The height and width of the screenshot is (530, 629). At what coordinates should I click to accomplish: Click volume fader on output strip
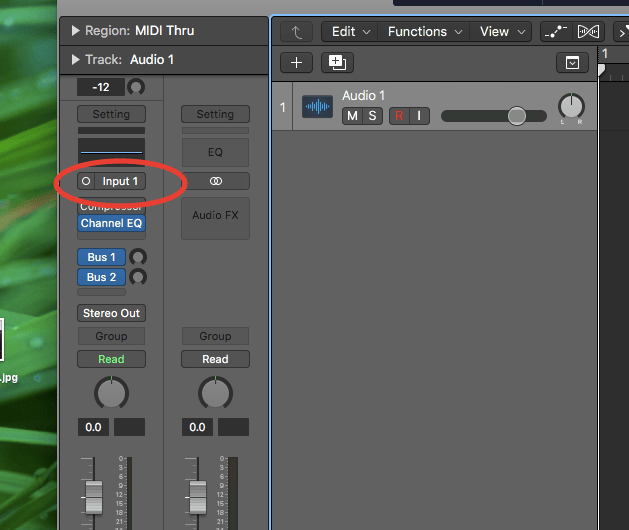[198, 498]
